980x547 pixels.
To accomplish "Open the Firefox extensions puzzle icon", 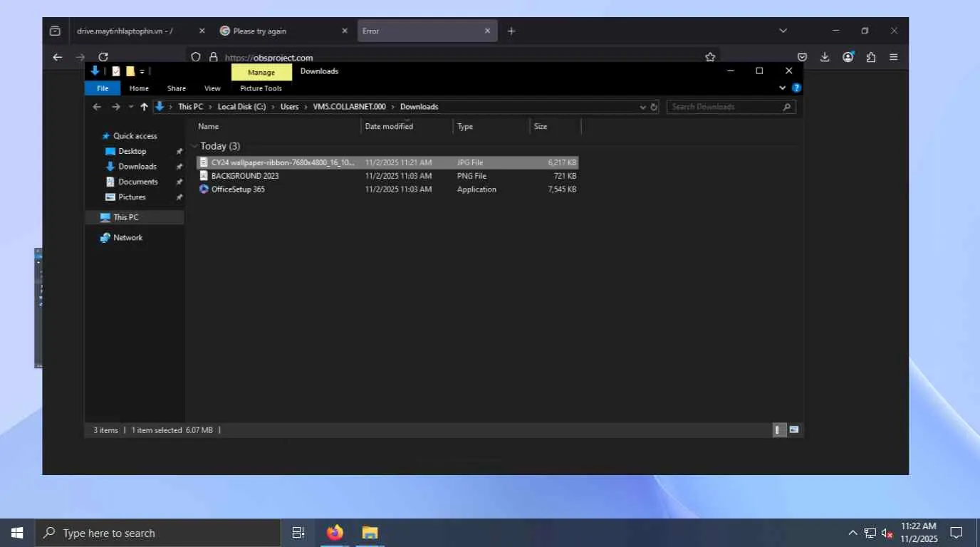I will pos(870,57).
